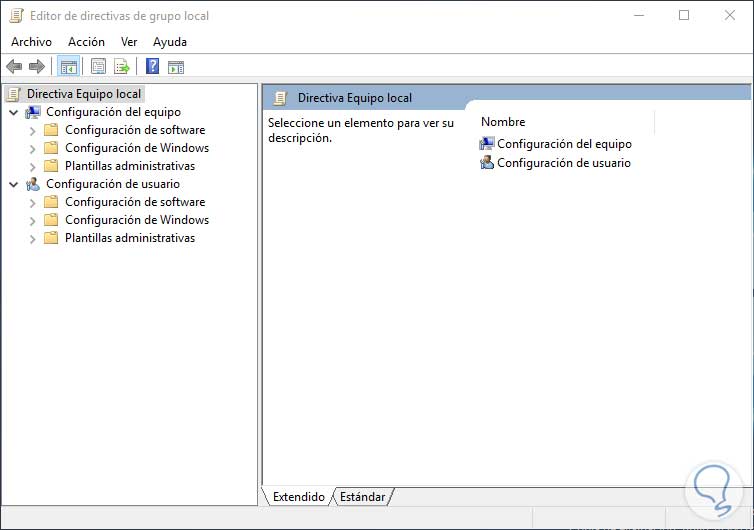
Task: Click the computer icon of Configuración del equipo in tree
Action: 33,112
